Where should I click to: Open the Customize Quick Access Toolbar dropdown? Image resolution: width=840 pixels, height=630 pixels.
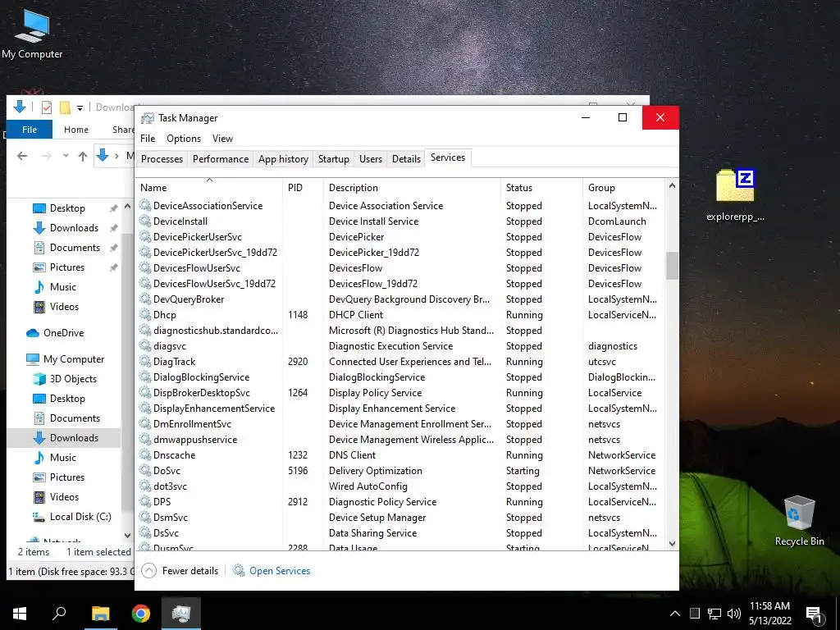coord(80,107)
